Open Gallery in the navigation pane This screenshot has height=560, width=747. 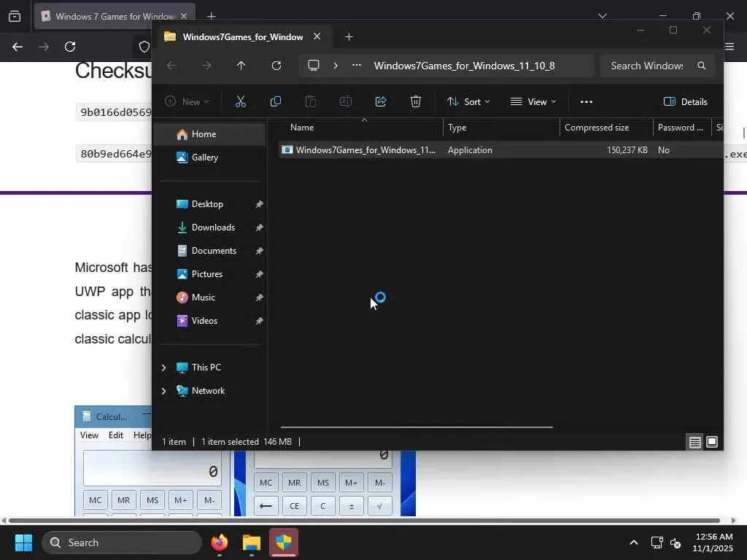coord(209,157)
